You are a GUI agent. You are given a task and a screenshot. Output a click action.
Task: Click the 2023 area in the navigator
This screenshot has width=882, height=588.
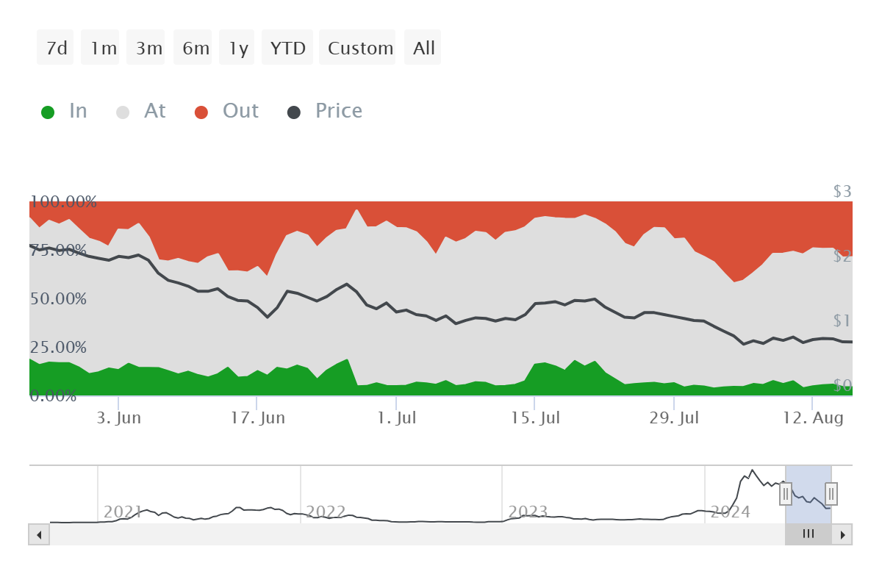point(528,512)
